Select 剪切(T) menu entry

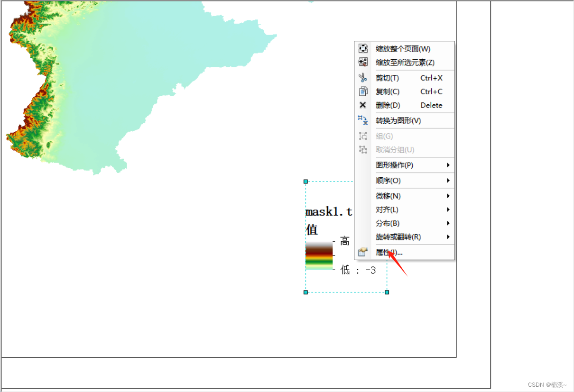pyautogui.click(x=404, y=78)
